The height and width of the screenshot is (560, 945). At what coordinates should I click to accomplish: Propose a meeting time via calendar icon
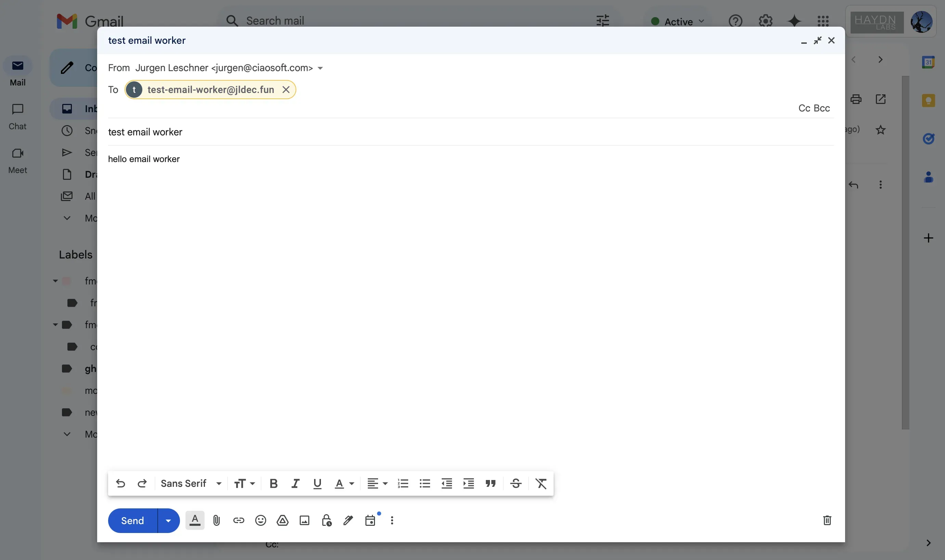click(370, 520)
